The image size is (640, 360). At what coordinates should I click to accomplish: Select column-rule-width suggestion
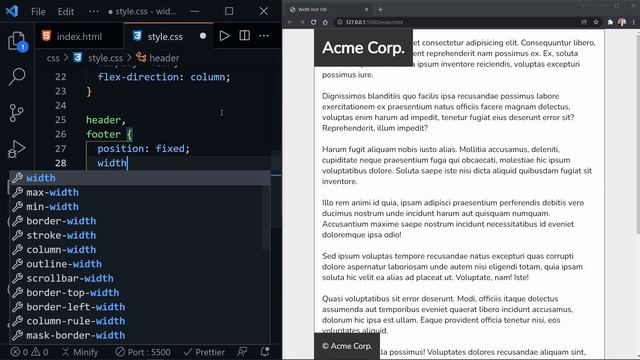pyautogui.click(x=140, y=321)
